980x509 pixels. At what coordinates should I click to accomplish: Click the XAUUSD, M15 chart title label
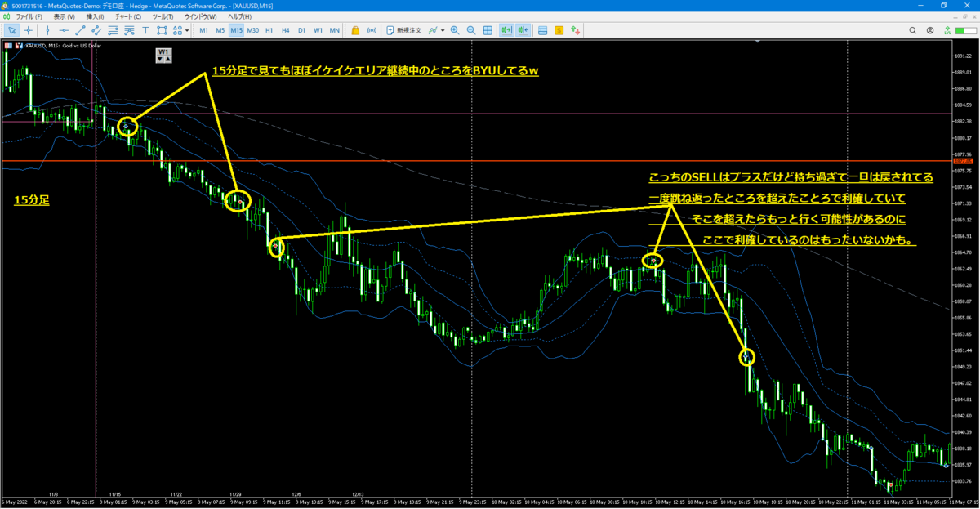click(63, 46)
